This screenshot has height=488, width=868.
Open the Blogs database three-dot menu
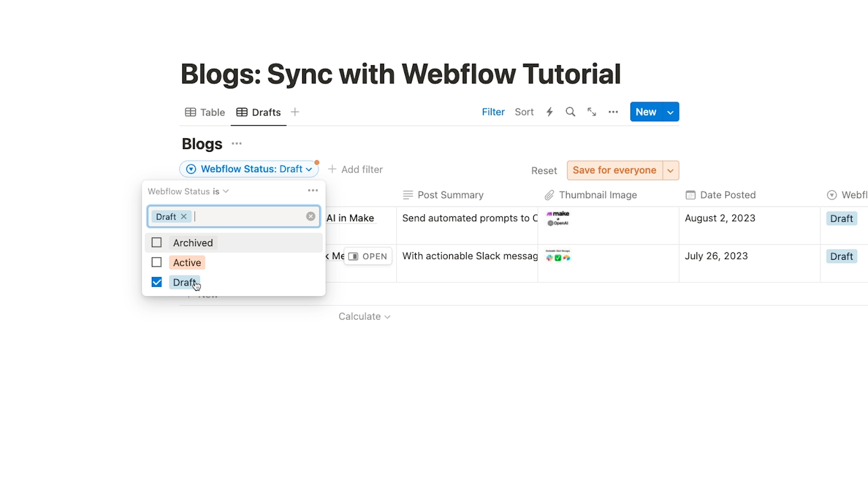tap(237, 144)
